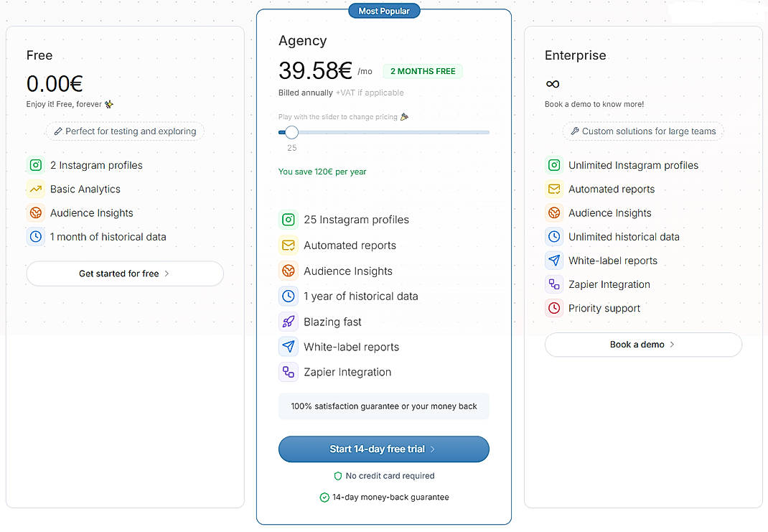Click the Get started for free button
Viewport: 768px width, 532px height.
[125, 274]
